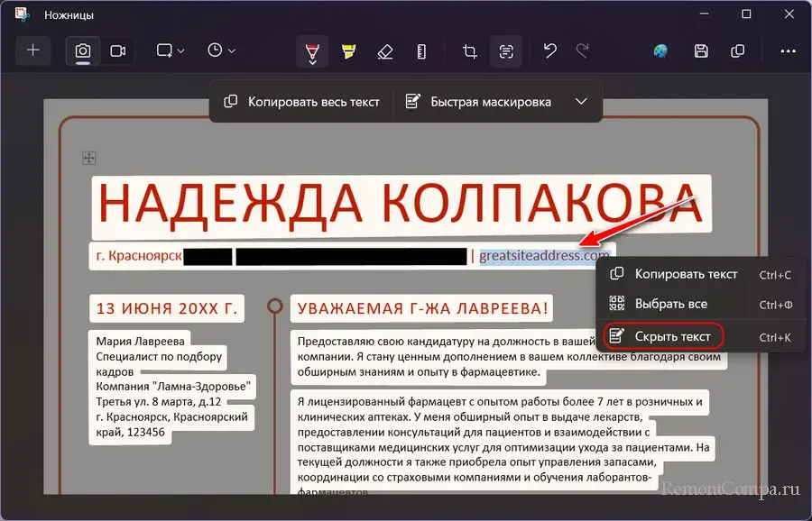Viewport: 812px width, 521px height.
Task: Select the Ruler tool
Action: (x=420, y=51)
